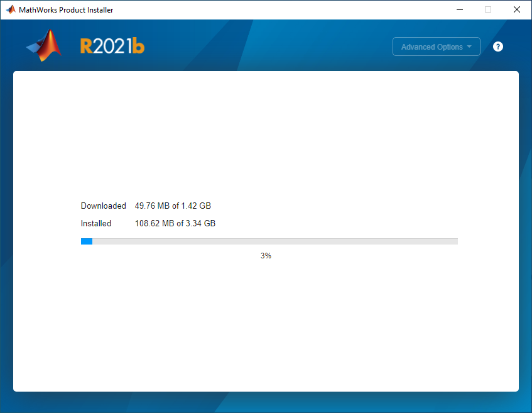The width and height of the screenshot is (532, 413).
Task: Close the MathWorks Product Installer window
Action: tap(517, 10)
